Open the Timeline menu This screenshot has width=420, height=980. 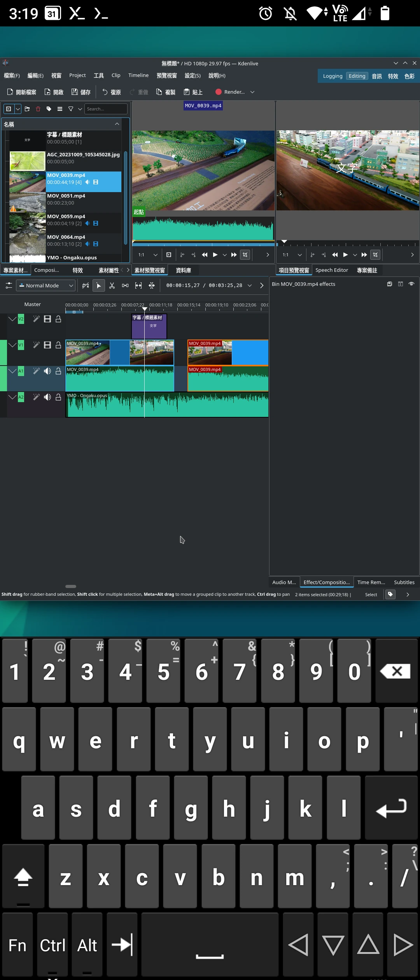[138, 75]
